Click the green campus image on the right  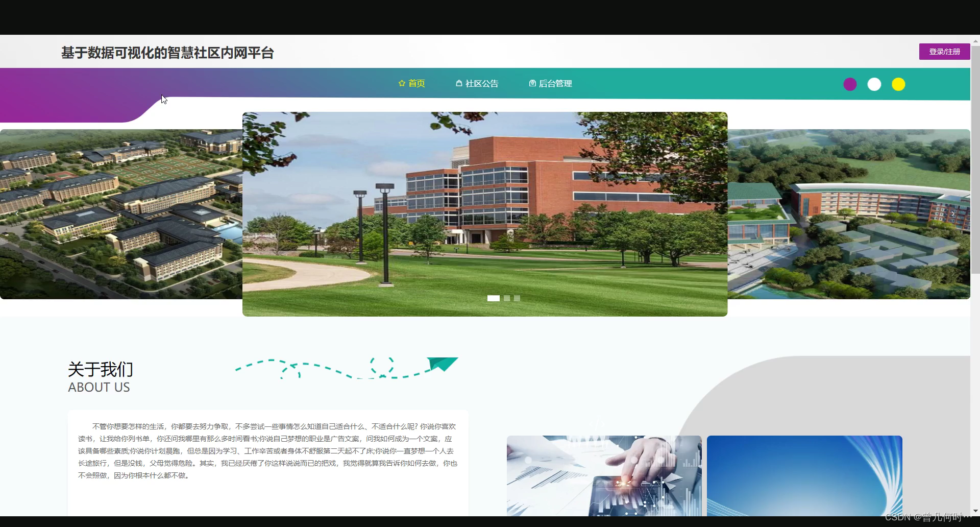click(x=849, y=214)
